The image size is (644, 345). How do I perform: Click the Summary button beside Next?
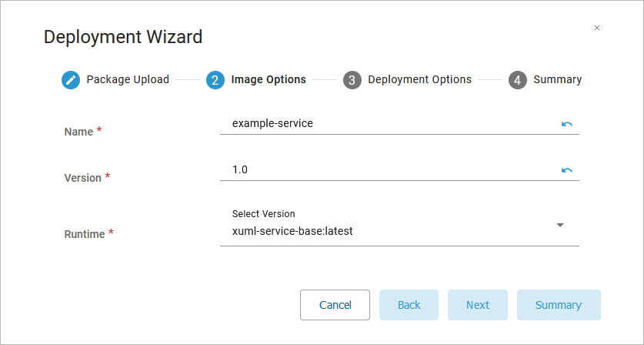(559, 305)
